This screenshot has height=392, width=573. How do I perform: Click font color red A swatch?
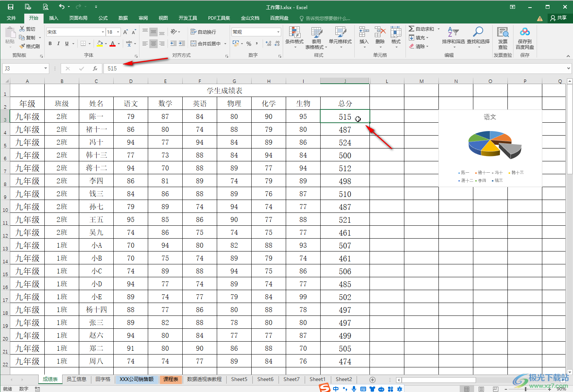tap(113, 44)
